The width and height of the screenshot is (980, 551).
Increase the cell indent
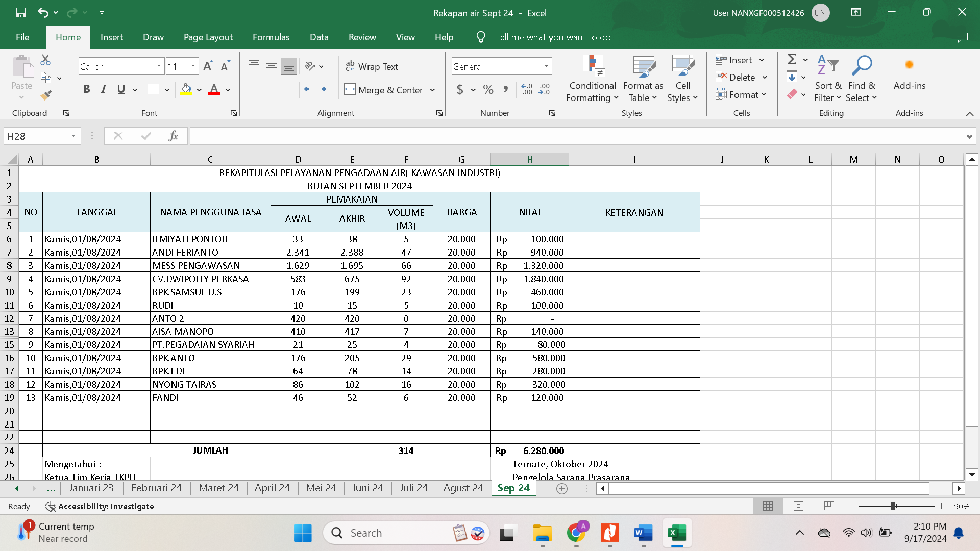(327, 89)
